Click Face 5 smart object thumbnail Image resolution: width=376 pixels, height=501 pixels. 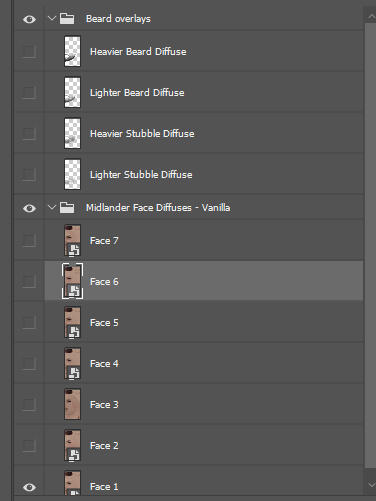72,322
